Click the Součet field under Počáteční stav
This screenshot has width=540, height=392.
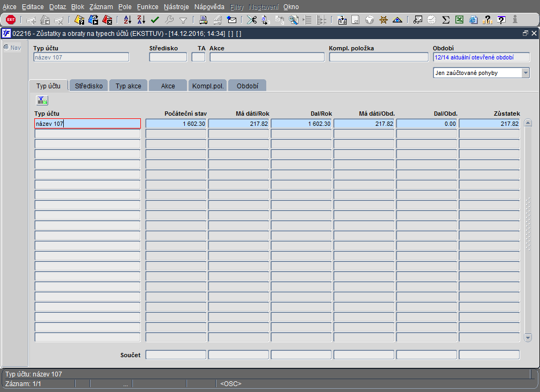176,355
